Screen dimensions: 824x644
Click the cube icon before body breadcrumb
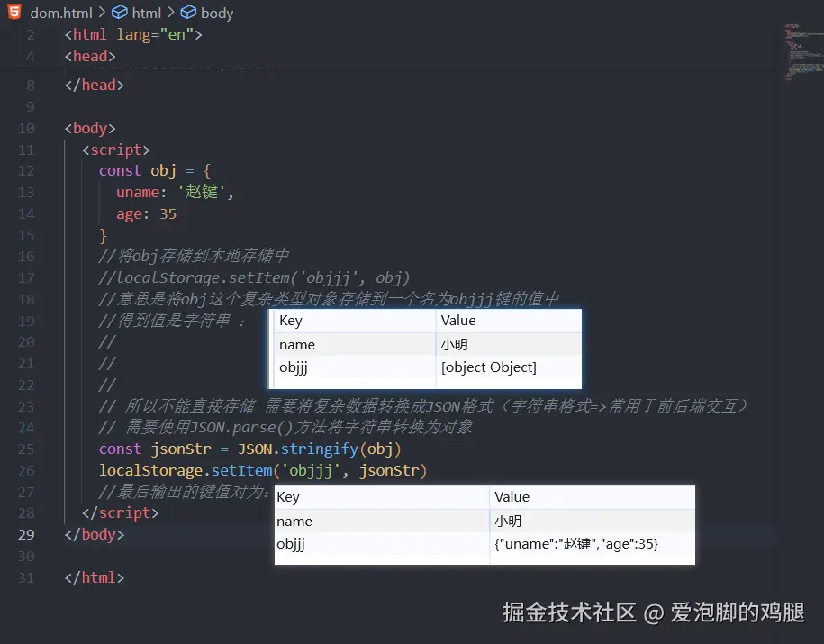pyautogui.click(x=188, y=12)
